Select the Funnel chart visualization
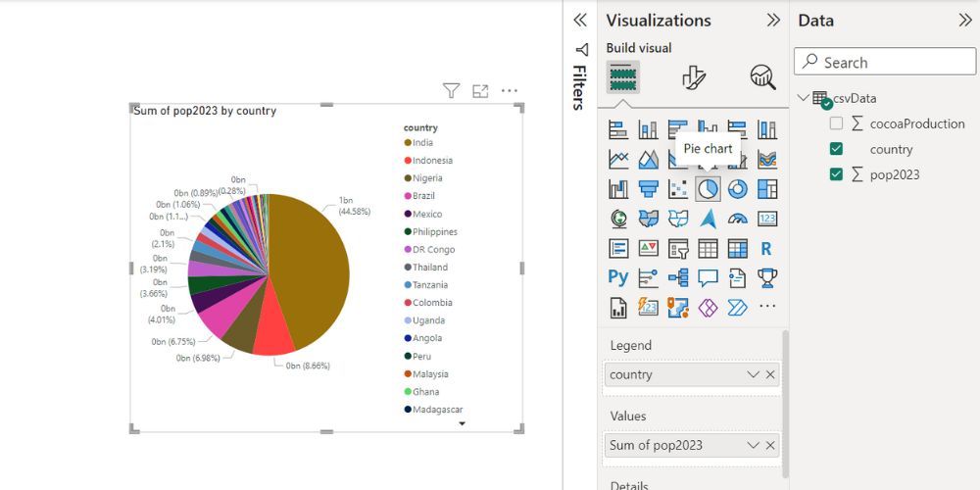This screenshot has height=490, width=980. (x=648, y=189)
